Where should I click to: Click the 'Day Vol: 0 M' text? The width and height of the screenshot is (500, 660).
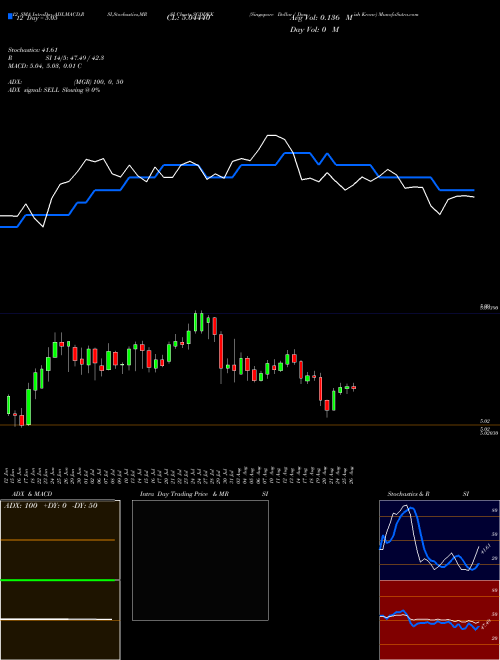314,30
